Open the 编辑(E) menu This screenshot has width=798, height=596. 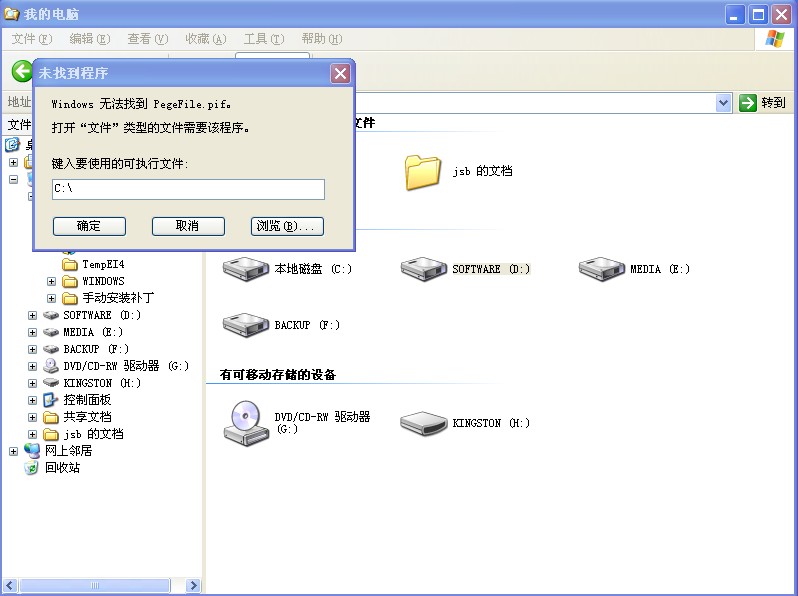[90, 39]
